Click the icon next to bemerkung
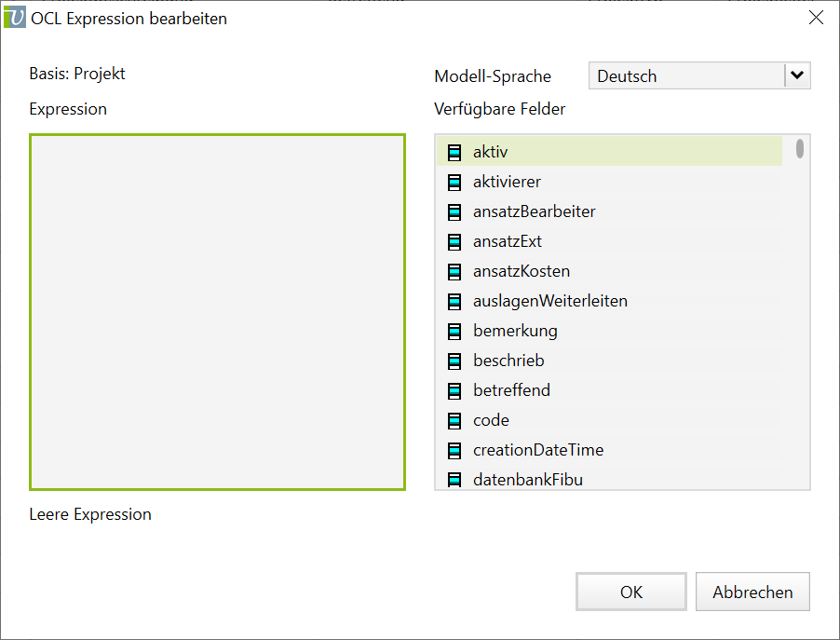This screenshot has width=840, height=640. coord(454,331)
